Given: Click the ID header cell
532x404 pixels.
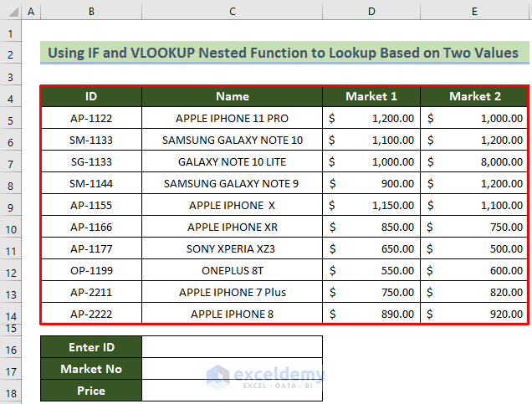Looking at the screenshot, I should pos(91,96).
